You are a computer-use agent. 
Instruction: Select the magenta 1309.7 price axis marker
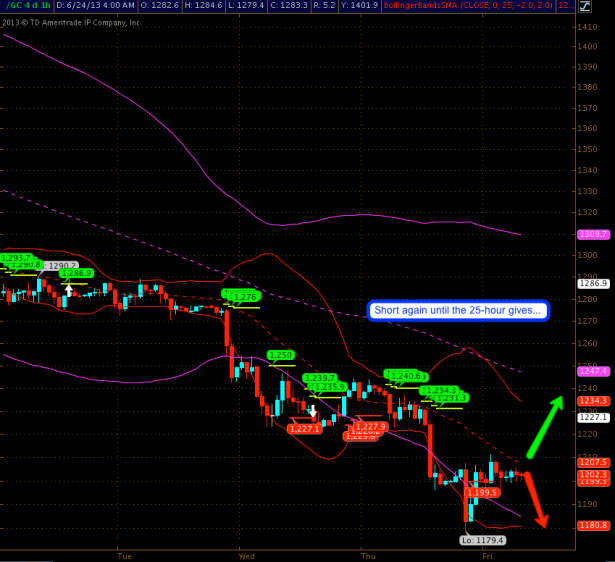coord(594,234)
